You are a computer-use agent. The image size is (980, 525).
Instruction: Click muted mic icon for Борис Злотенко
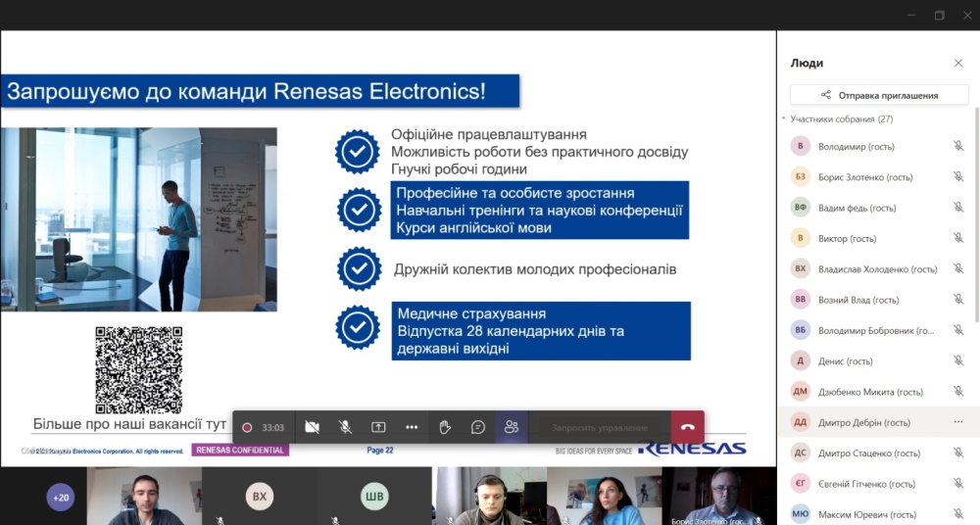[958, 177]
